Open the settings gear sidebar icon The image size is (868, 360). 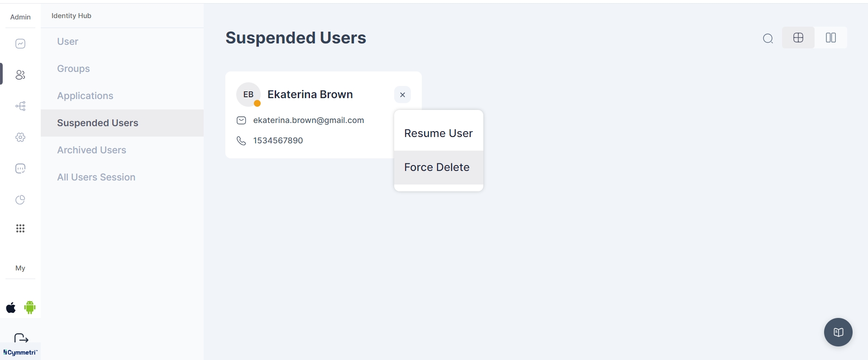click(20, 137)
